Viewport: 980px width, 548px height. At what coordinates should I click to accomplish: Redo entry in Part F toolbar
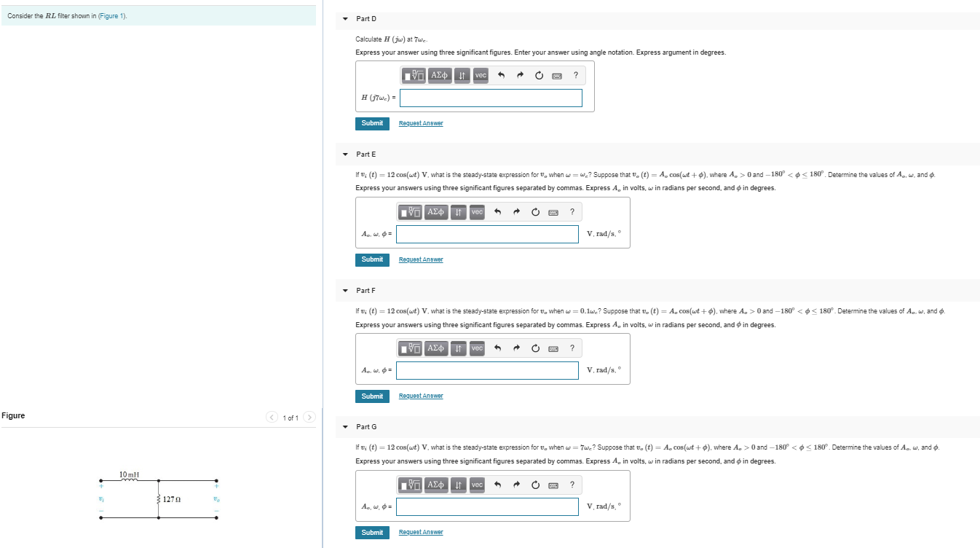[x=516, y=348]
